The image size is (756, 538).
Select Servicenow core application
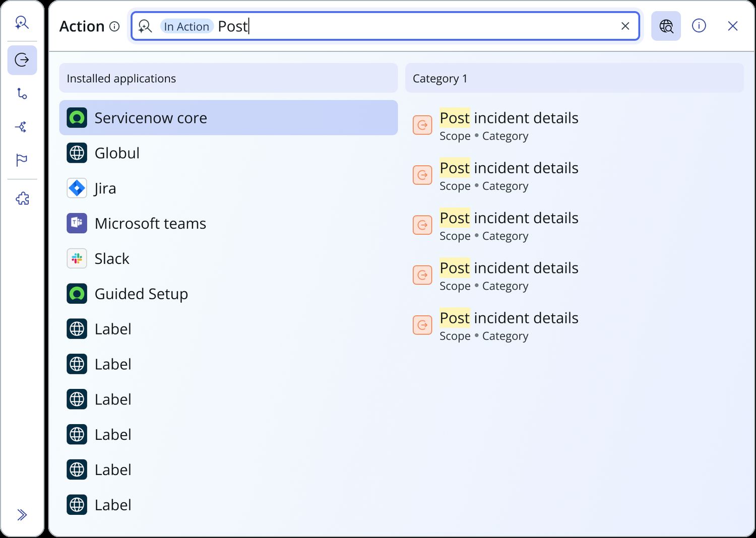tap(228, 118)
